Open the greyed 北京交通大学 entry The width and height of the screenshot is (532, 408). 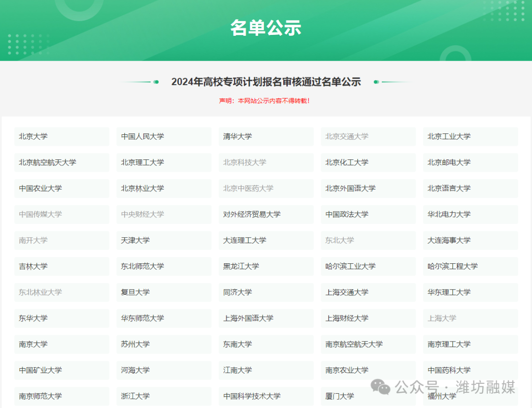tap(368, 136)
